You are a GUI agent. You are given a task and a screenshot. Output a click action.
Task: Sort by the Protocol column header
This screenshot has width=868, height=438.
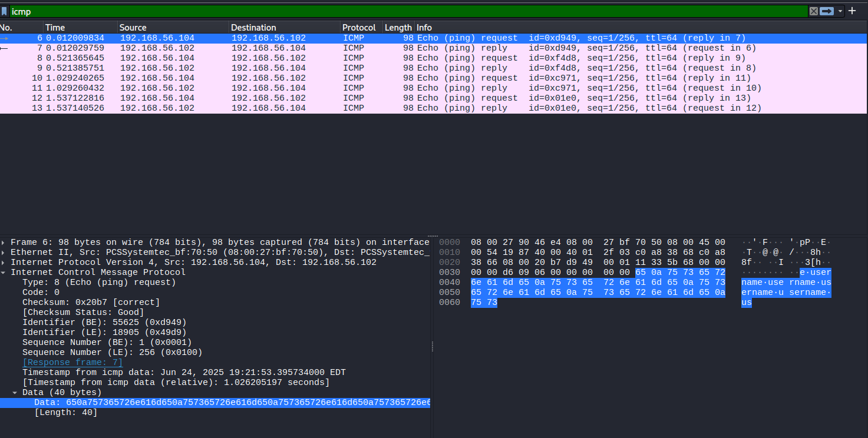click(359, 28)
